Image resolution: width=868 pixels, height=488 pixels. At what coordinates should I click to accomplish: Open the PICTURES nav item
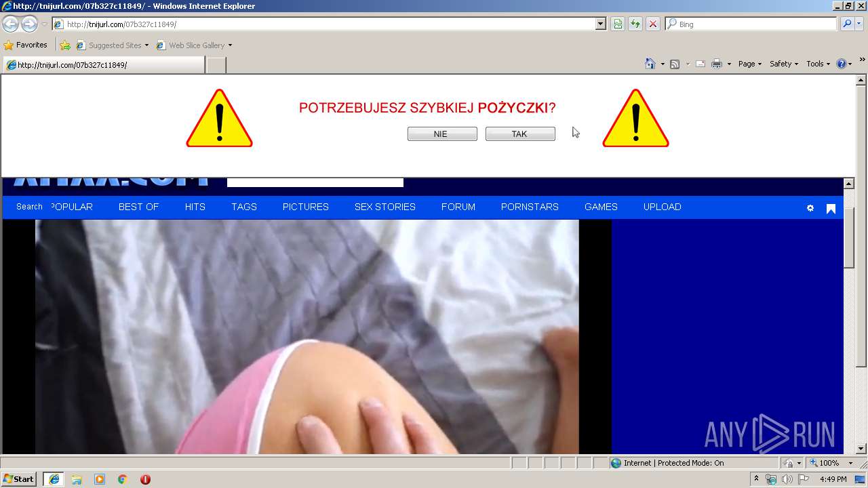click(x=306, y=207)
